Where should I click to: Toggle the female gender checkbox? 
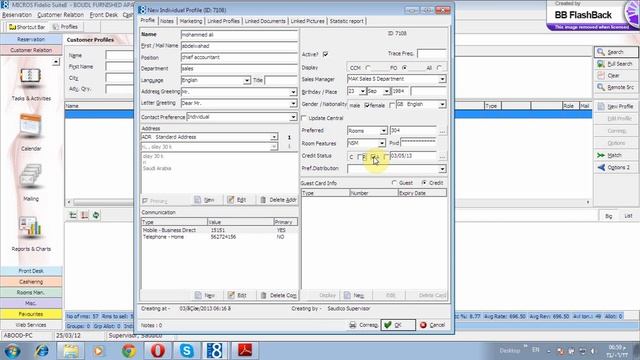tap(392, 105)
